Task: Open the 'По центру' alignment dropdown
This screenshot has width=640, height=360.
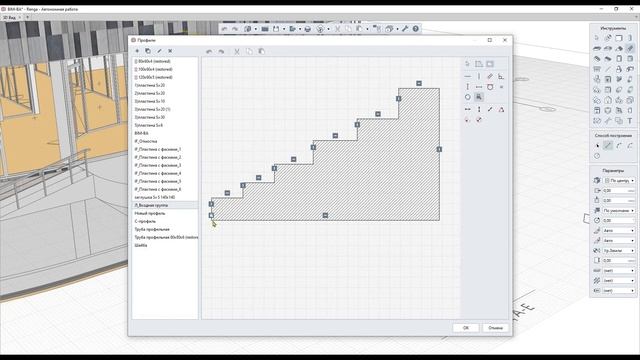Action: [619, 180]
